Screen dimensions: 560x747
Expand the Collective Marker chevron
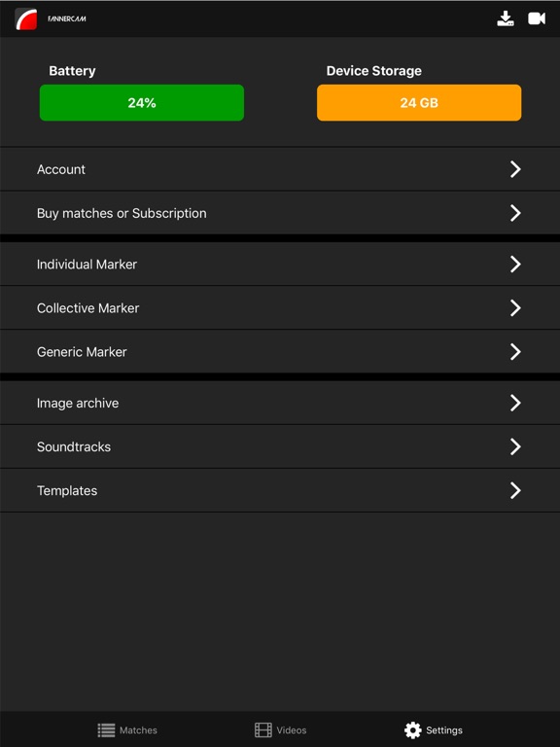(515, 307)
